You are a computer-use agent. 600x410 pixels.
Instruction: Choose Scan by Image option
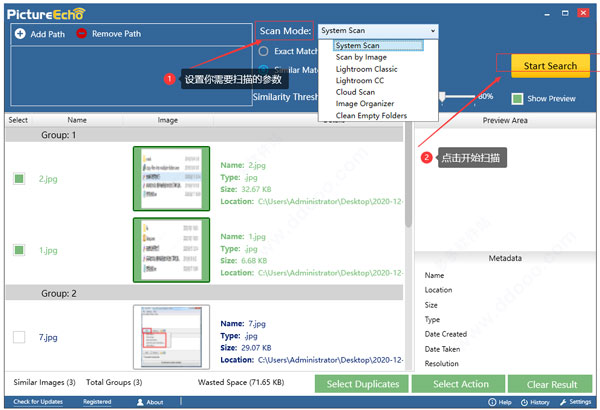(361, 57)
